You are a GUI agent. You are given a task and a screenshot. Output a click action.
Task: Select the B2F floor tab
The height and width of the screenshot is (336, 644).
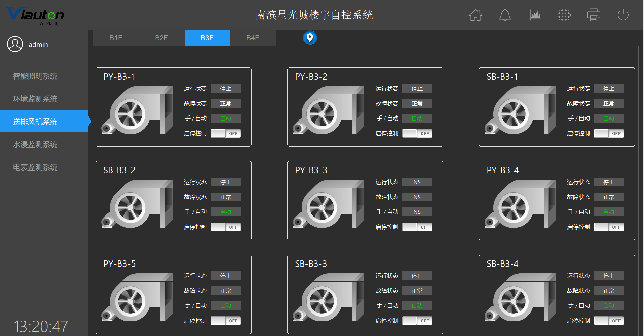pyautogui.click(x=161, y=38)
